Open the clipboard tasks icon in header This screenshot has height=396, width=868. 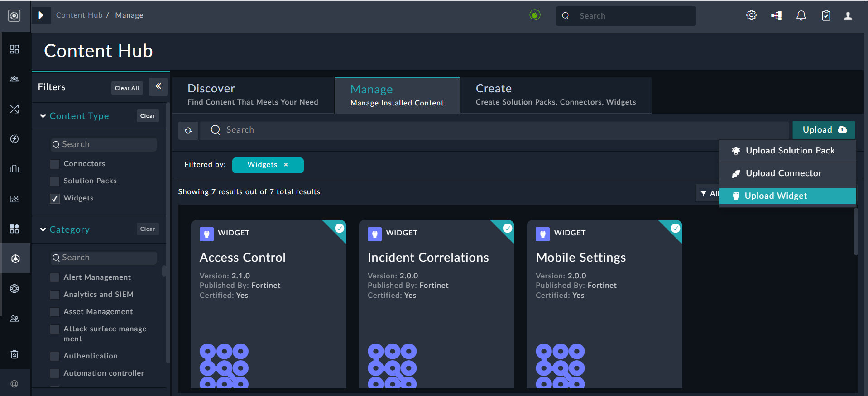coord(826,16)
